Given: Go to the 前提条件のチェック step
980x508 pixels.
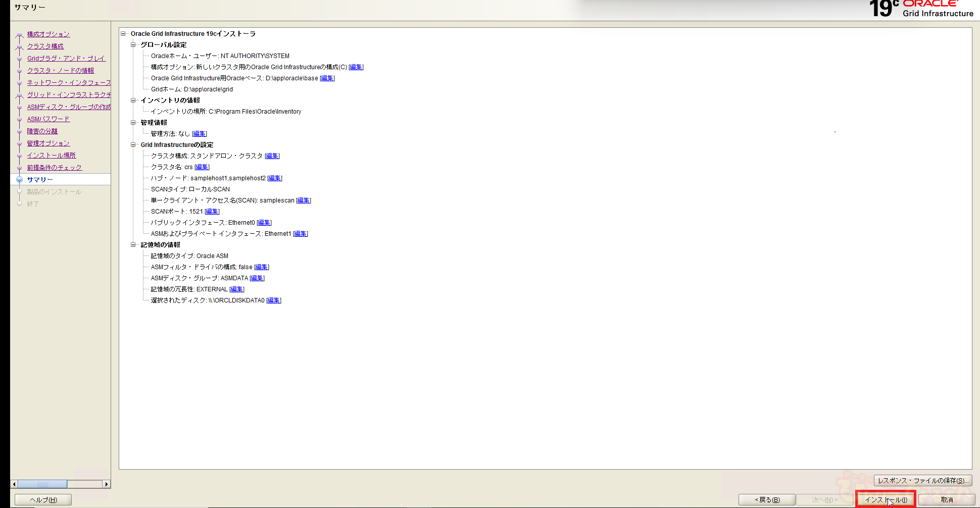Looking at the screenshot, I should click(x=55, y=168).
